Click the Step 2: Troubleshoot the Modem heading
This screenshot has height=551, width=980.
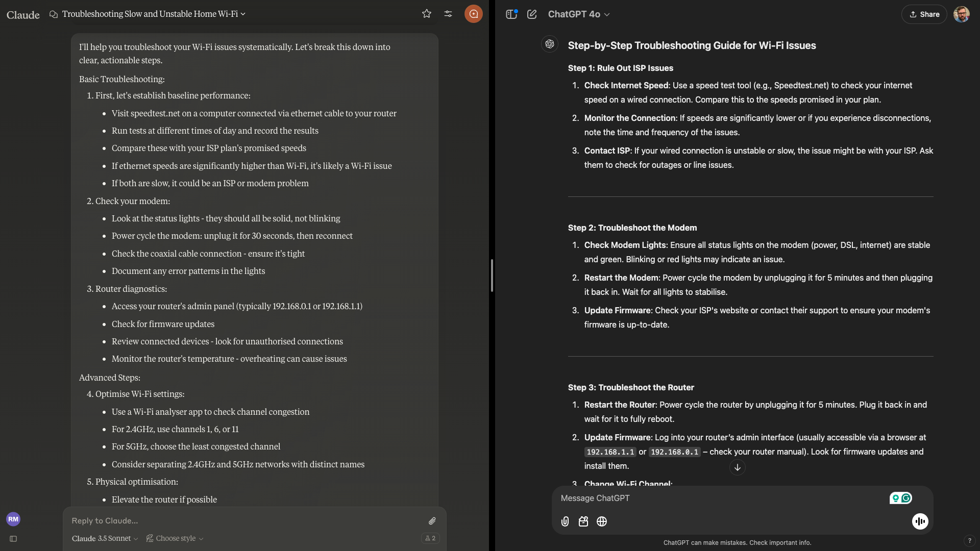(632, 228)
